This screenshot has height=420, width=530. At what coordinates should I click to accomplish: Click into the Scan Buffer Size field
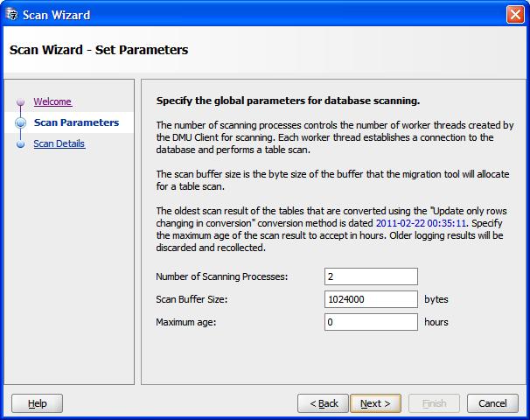[370, 299]
